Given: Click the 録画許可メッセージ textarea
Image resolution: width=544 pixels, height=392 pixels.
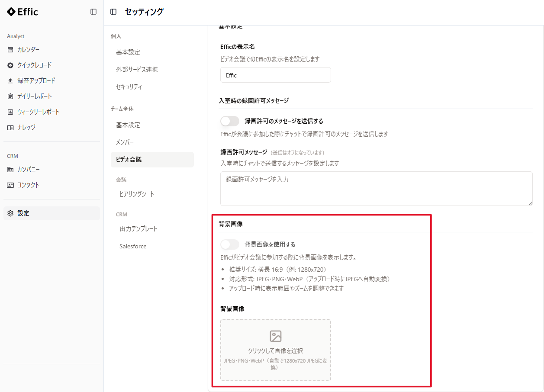Looking at the screenshot, I should [x=377, y=189].
